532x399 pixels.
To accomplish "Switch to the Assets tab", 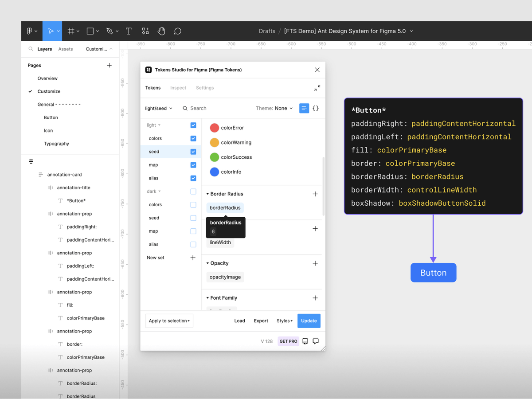I will tap(66, 49).
